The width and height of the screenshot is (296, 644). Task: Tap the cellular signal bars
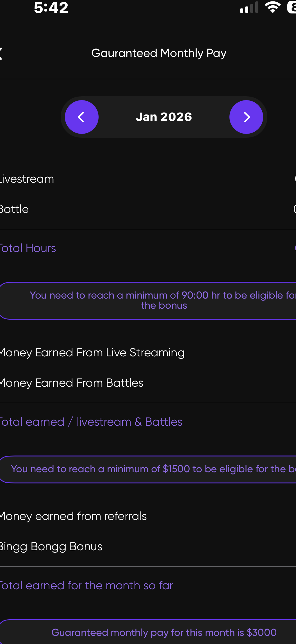click(x=249, y=8)
